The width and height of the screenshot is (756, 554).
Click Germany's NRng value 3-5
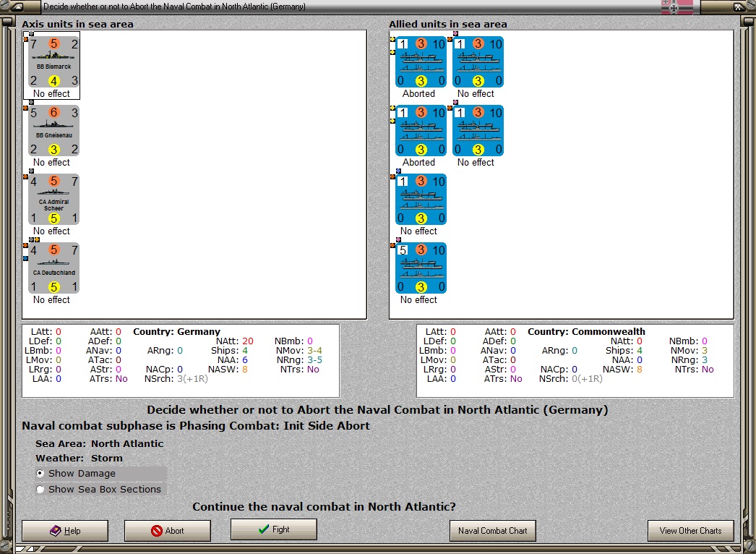[314, 360]
